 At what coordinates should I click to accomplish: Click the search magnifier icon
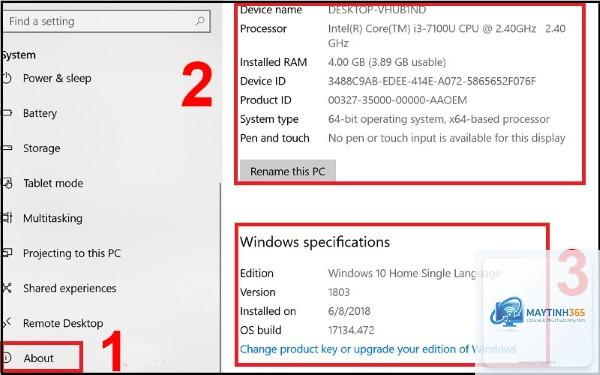coord(200,21)
